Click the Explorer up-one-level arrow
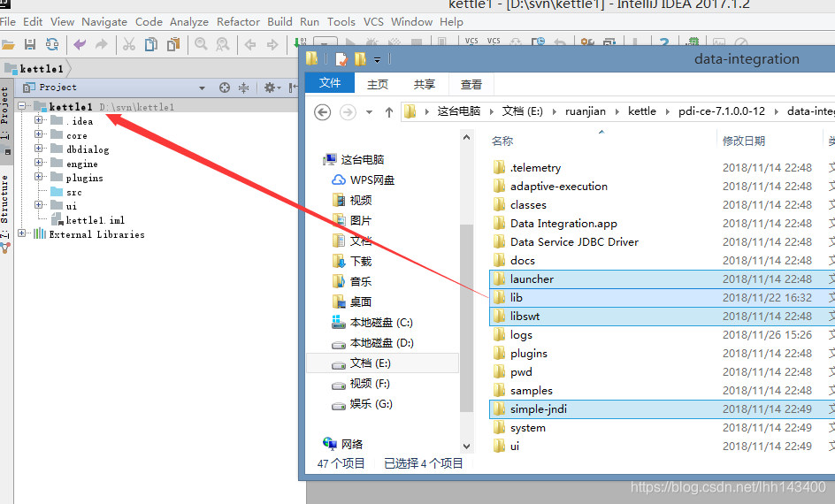 tap(389, 112)
